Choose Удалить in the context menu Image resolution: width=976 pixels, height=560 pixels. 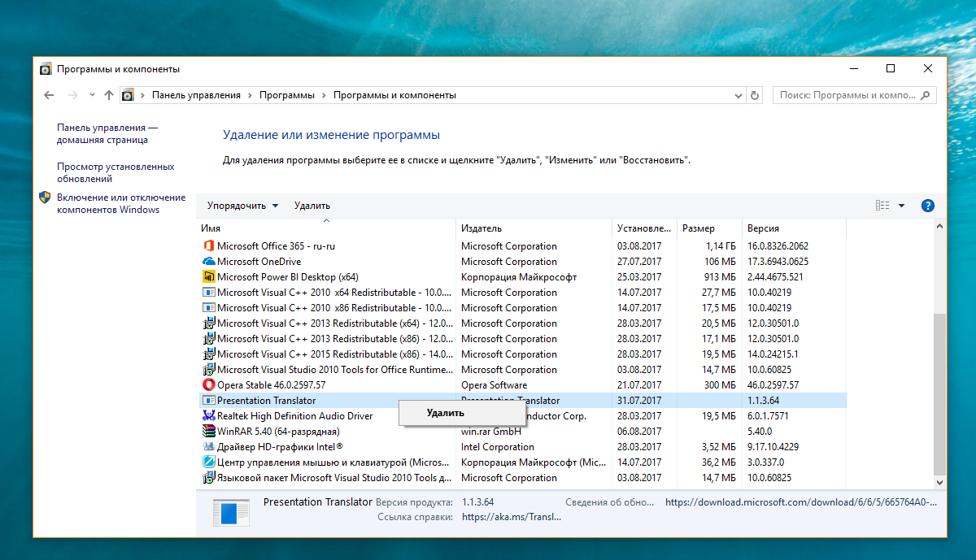coord(446,413)
